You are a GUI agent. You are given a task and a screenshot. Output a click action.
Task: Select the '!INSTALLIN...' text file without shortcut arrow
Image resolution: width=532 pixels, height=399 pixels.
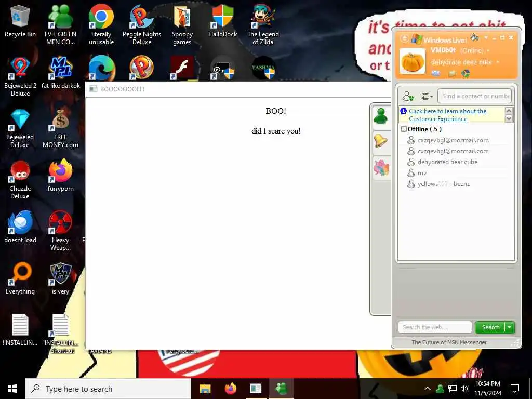20,330
